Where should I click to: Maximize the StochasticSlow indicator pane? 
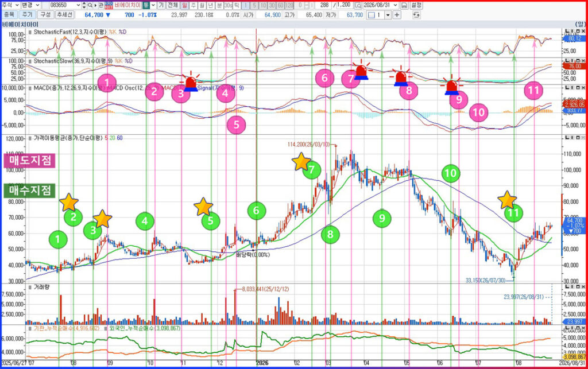[578, 60]
